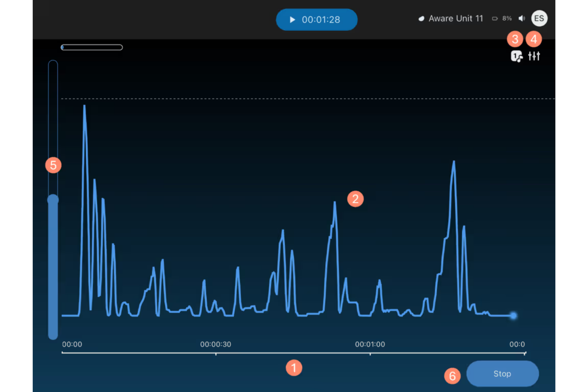Image resolution: width=588 pixels, height=392 pixels.
Task: Click the glowing current-position dot on graph
Action: coord(513,316)
